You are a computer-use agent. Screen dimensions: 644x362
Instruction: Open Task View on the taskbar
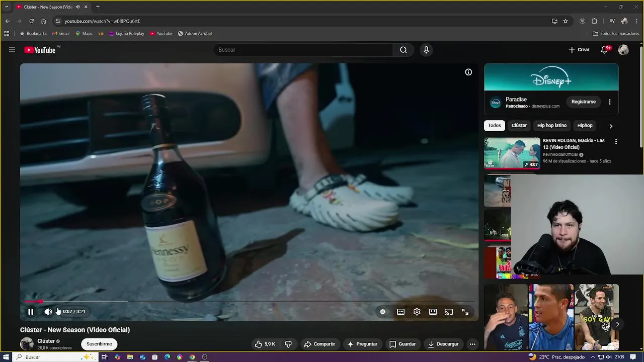tap(105, 357)
